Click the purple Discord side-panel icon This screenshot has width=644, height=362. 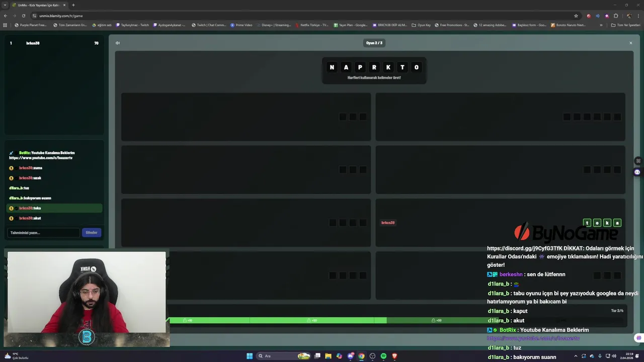637,172
